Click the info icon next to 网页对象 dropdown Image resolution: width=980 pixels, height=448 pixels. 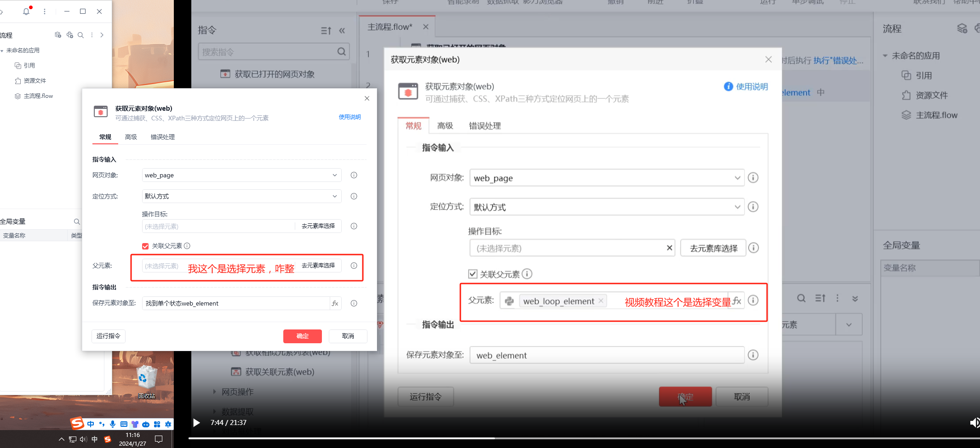354,175
